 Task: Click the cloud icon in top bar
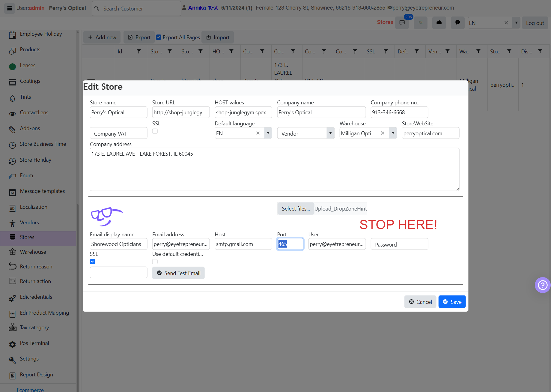(x=439, y=23)
